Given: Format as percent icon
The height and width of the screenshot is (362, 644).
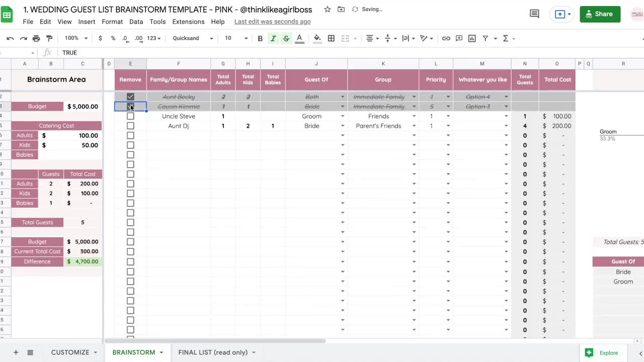Looking at the screenshot, I should click(113, 38).
